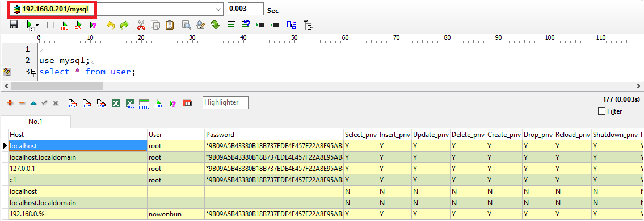Screen dimensions: 644x221
Task: Click the Select_priv column header
Action: 361,135
